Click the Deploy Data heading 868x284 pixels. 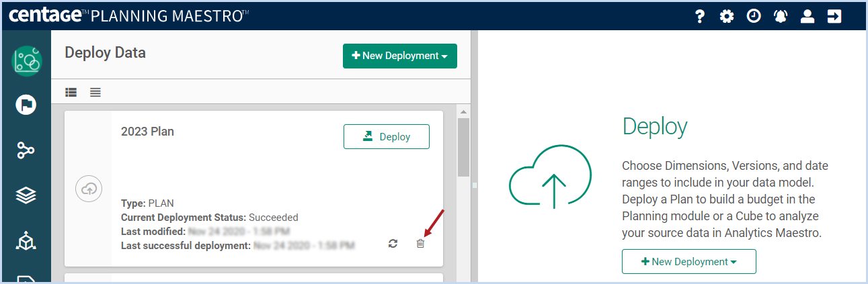[x=105, y=52]
